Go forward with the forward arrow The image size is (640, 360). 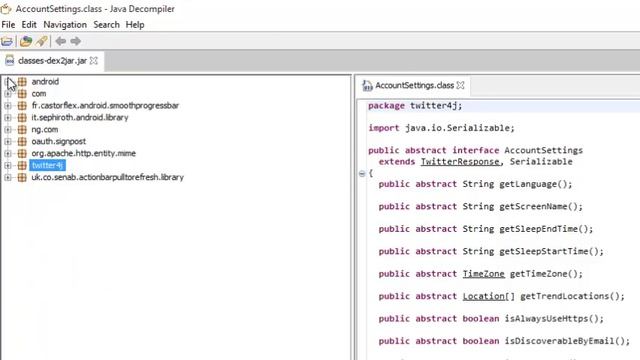(76, 41)
